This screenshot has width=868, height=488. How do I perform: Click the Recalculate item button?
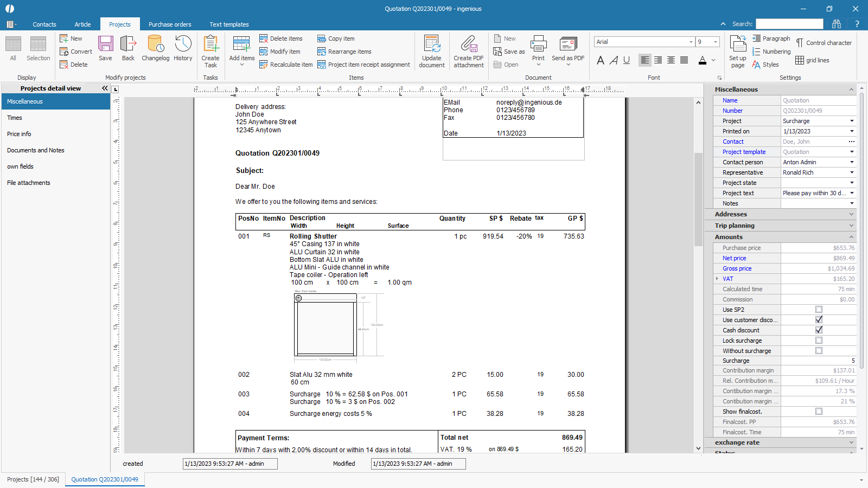click(x=286, y=65)
